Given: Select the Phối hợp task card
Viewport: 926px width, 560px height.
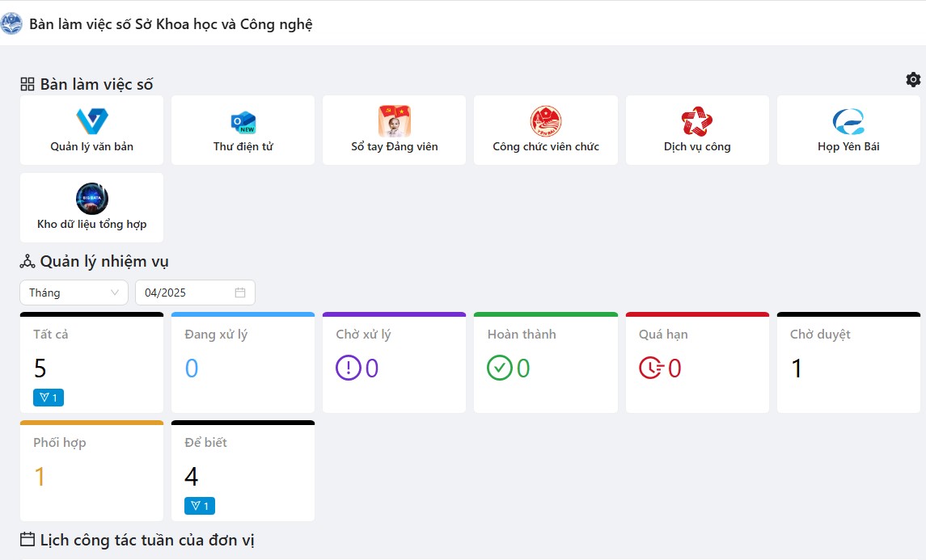Looking at the screenshot, I should click(91, 470).
